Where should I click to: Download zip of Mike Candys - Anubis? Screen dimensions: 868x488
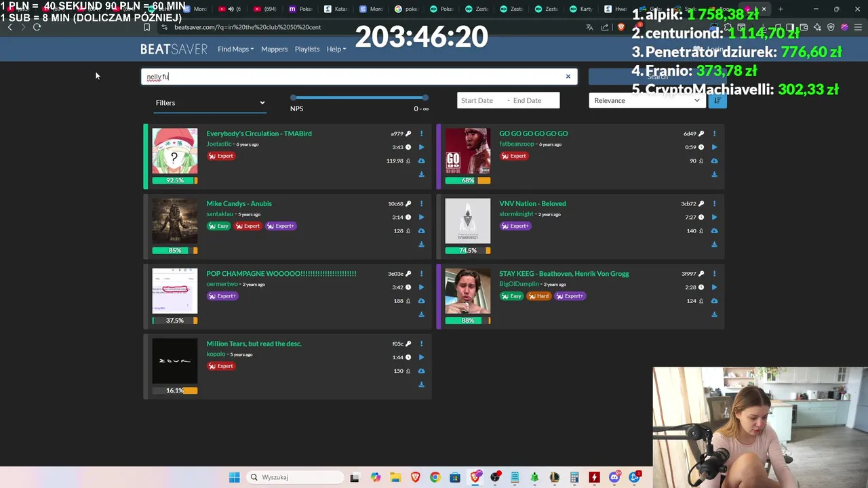point(421,244)
